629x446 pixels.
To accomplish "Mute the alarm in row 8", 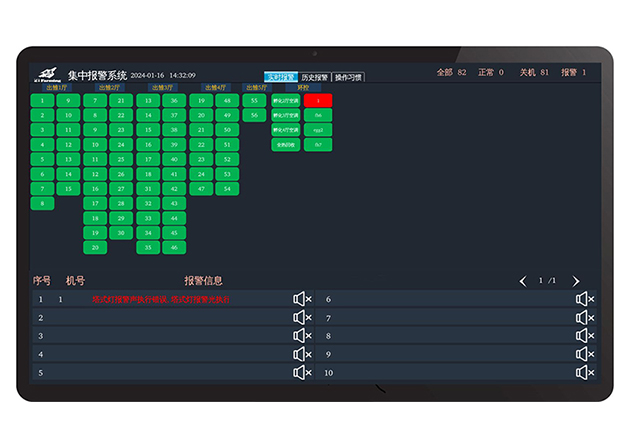I will pyautogui.click(x=585, y=336).
